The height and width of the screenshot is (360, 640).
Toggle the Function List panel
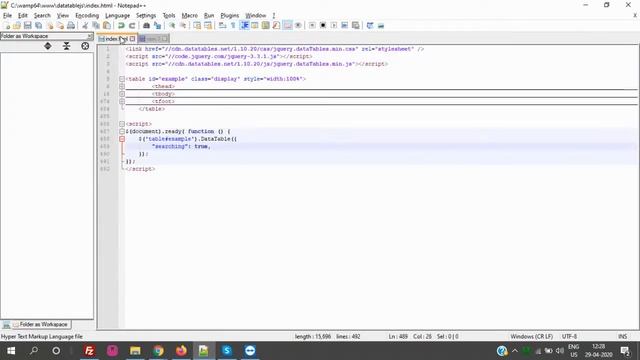276,25
